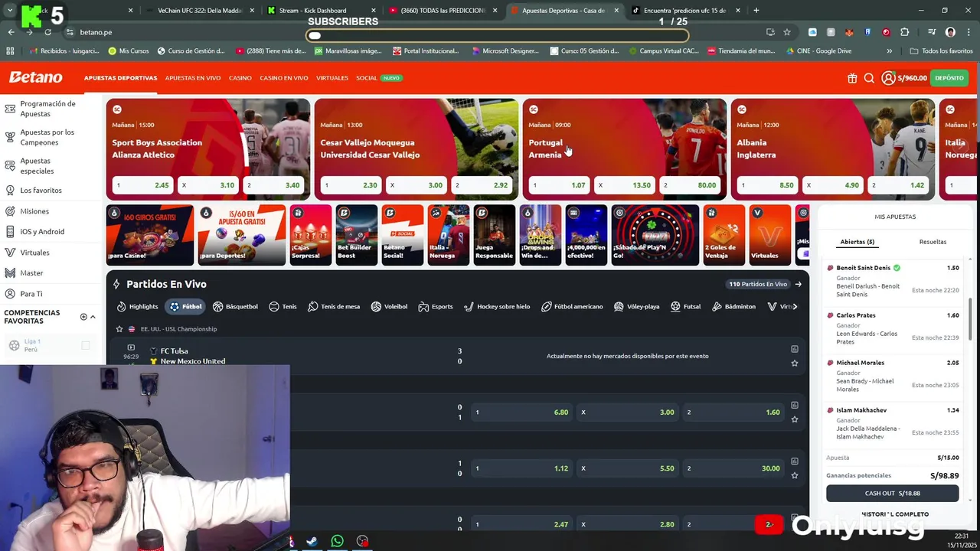
Task: Open the Betano search icon
Action: [869, 78]
